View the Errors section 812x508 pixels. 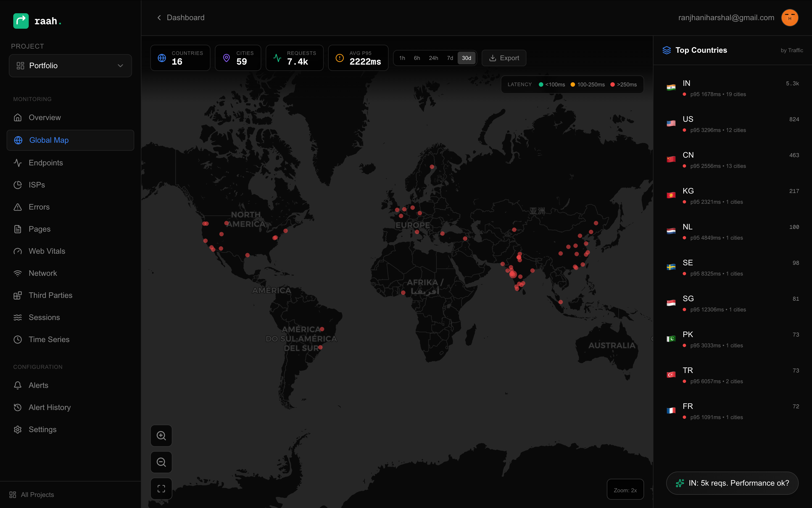coord(39,207)
